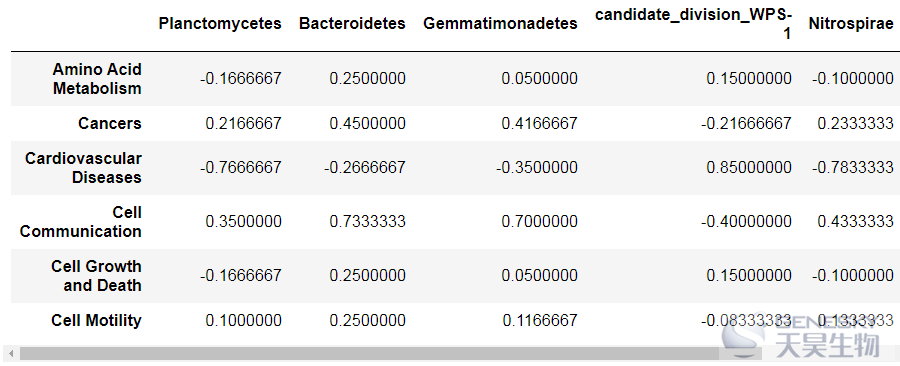This screenshot has width=900, height=366.
Task: Select Planctomycetes value -0.7666667
Action: click(x=241, y=168)
